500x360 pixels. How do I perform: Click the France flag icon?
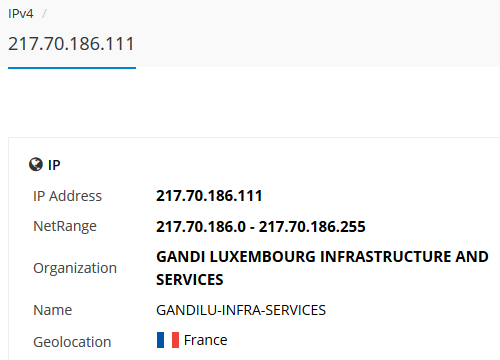coord(168,340)
